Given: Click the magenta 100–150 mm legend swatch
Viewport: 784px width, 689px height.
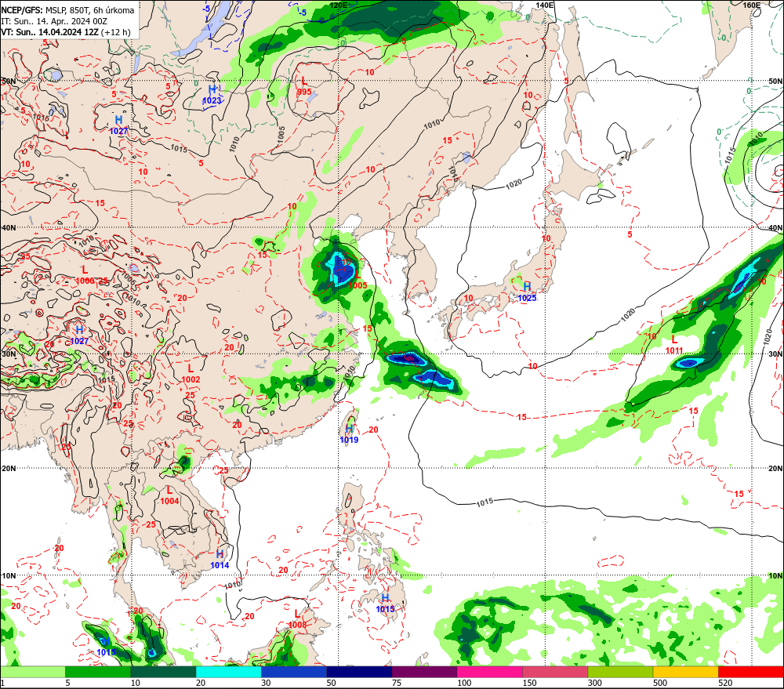Looking at the screenshot, I should [489, 672].
